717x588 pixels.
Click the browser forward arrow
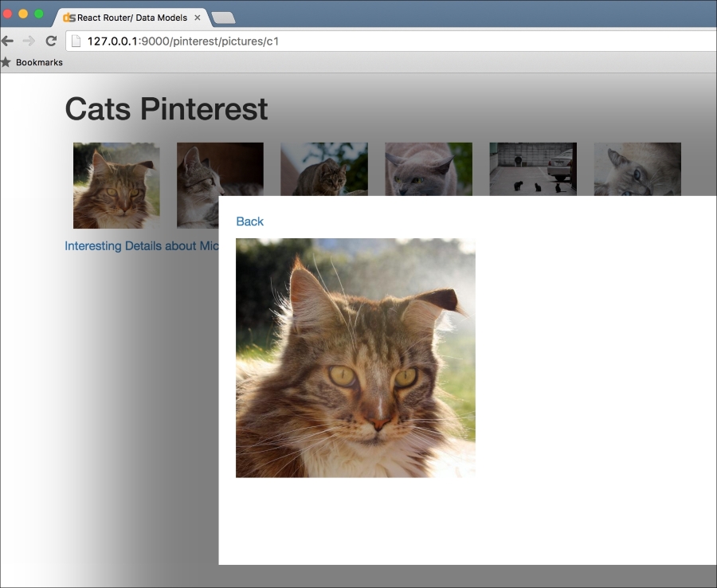(x=29, y=41)
